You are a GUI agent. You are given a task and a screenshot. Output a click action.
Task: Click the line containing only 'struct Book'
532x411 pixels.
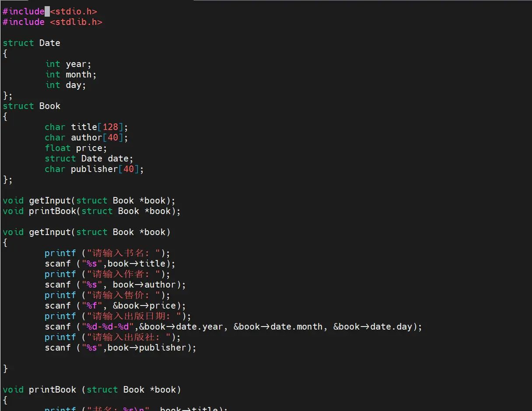click(x=31, y=106)
